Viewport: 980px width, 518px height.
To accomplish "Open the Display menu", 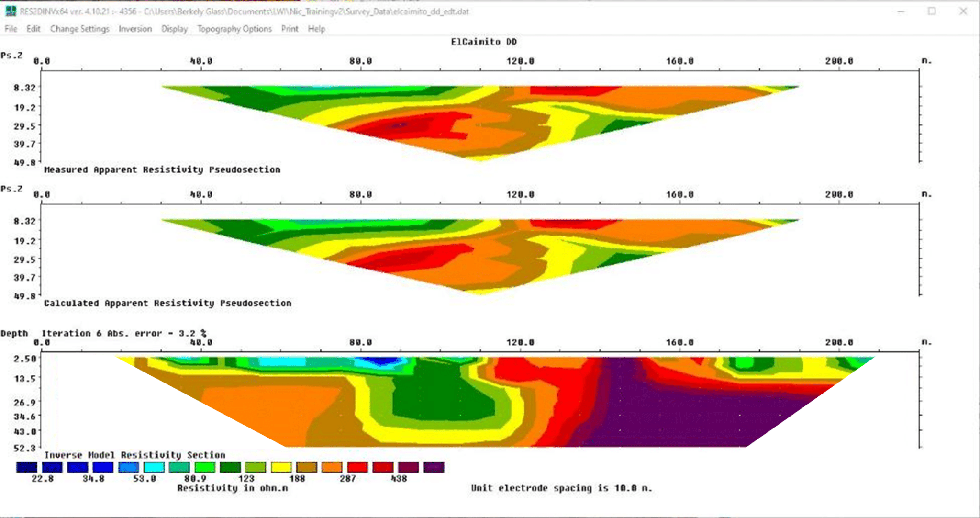I will coord(175,29).
